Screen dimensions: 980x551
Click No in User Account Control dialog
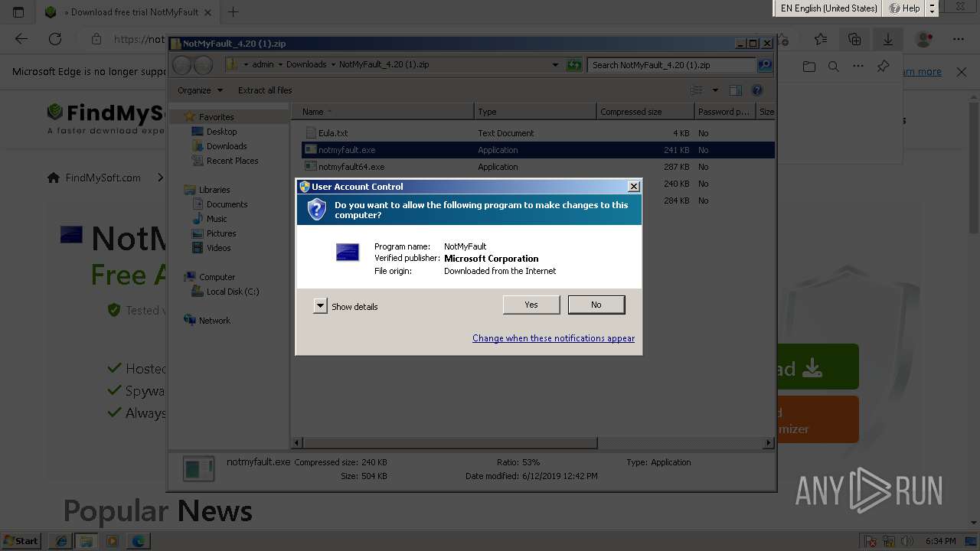596,305
